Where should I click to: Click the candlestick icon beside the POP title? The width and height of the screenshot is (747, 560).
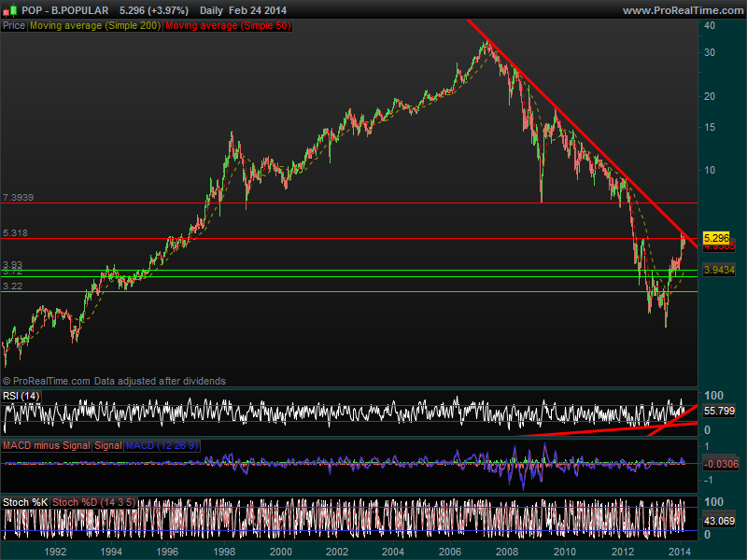tap(10, 10)
